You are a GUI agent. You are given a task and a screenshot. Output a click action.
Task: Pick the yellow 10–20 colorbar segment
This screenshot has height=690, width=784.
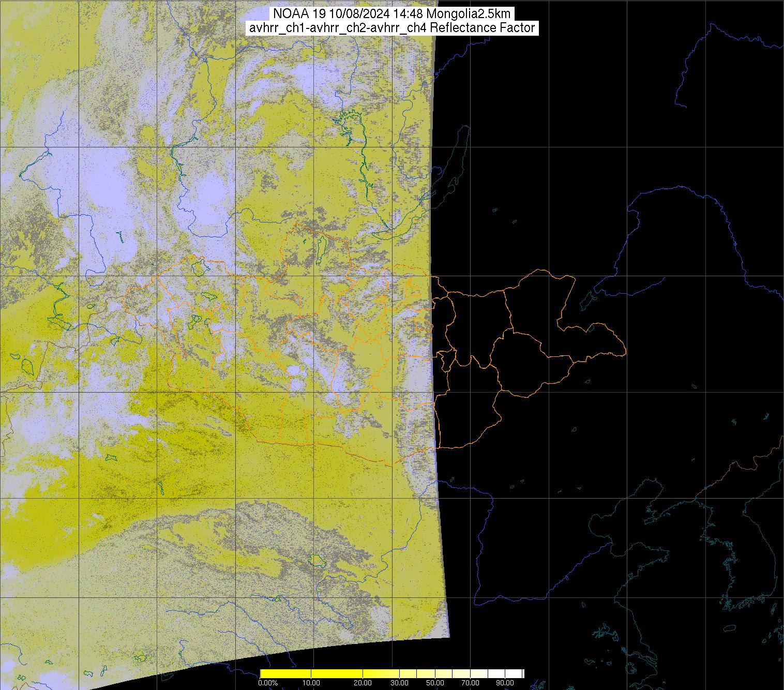coord(336,673)
